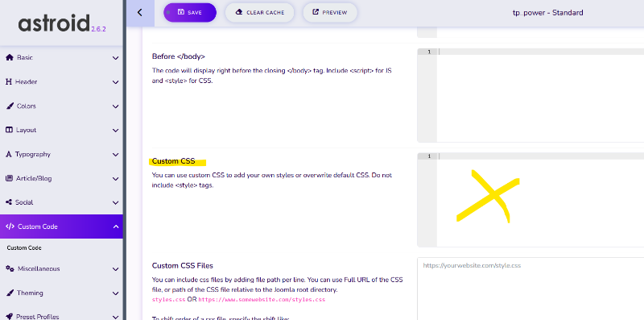Clear the template cache
Viewport: 644px width, 320px height.
coord(259,12)
